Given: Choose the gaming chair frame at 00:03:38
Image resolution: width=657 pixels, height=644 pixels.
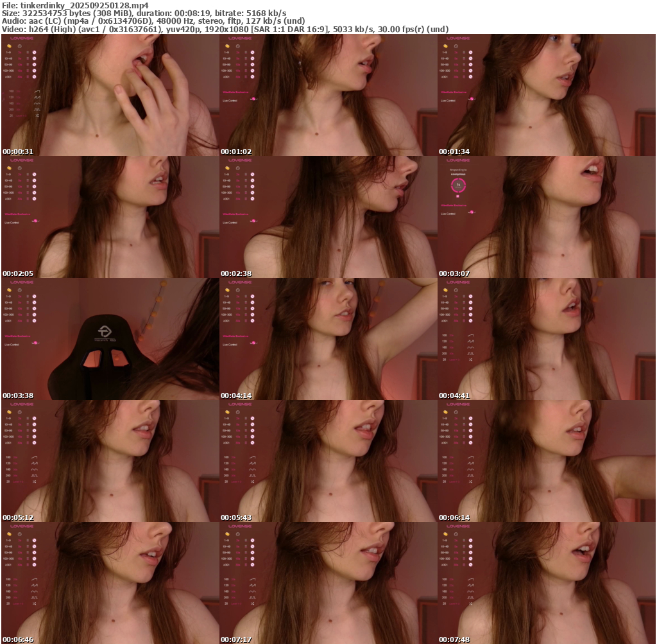Looking at the screenshot, I should [110, 339].
